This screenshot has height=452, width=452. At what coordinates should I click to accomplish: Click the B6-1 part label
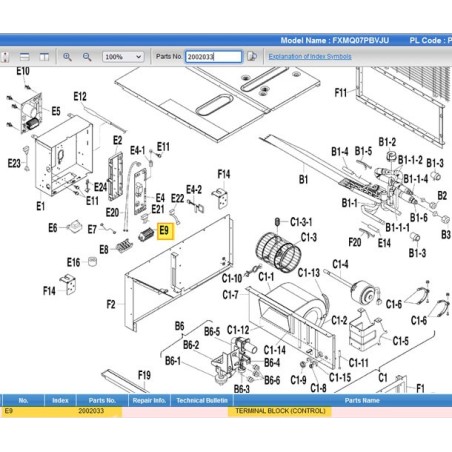pyautogui.click(x=173, y=361)
